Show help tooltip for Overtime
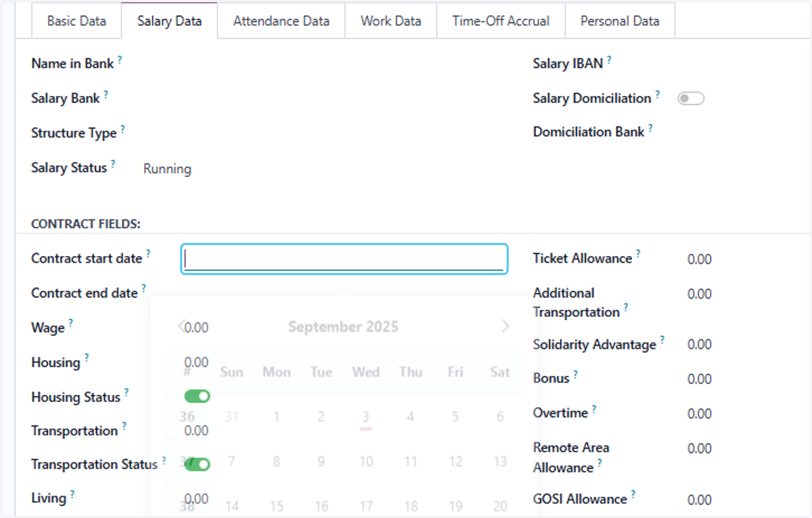 click(594, 409)
